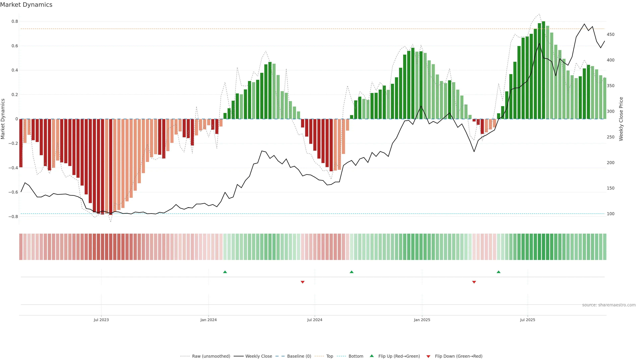
Task: Click the Jan 2025 x-axis label
Action: tap(422, 320)
